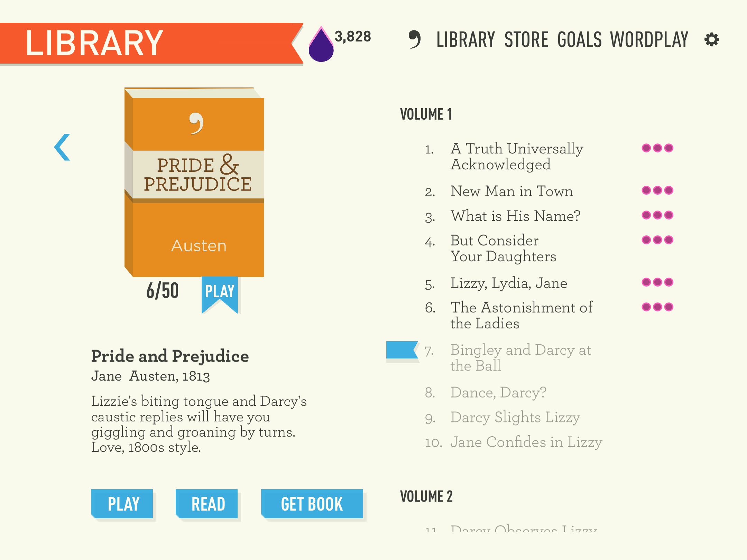Click the blue bookmark marker beside chapter 7
The width and height of the screenshot is (747, 560).
pyautogui.click(x=402, y=350)
